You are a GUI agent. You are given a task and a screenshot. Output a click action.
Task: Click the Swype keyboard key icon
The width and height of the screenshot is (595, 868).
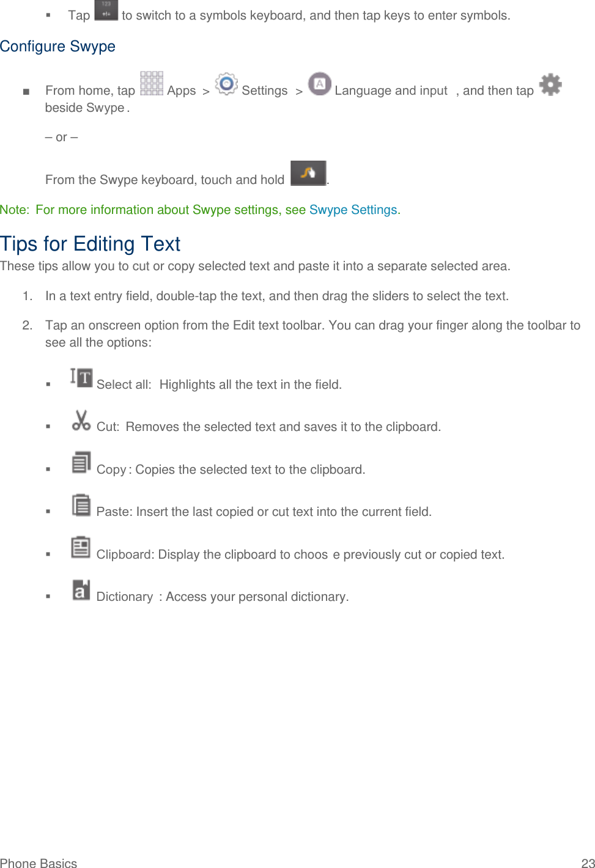[x=308, y=173]
